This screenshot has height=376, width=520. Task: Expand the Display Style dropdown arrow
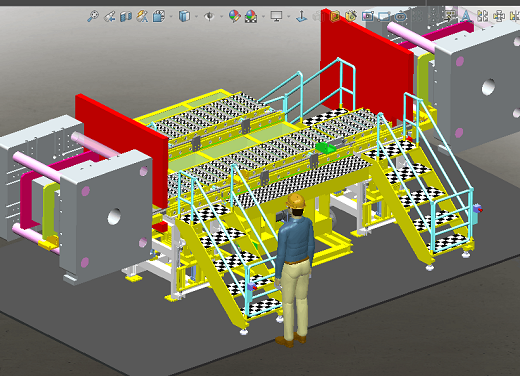196,16
